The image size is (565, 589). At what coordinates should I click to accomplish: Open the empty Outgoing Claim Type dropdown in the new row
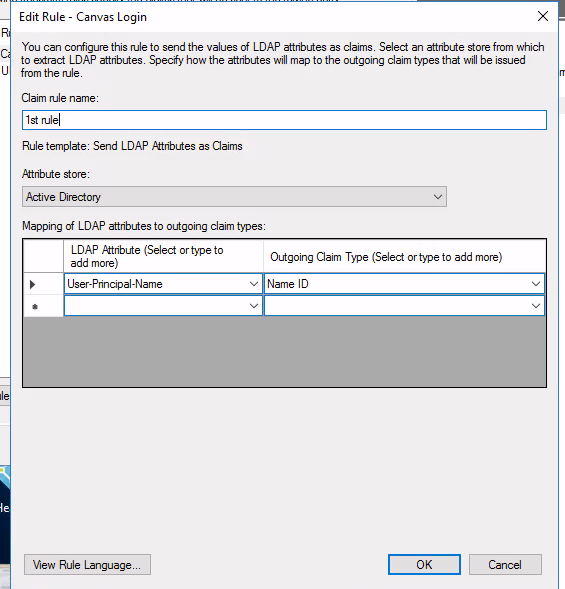click(x=536, y=306)
